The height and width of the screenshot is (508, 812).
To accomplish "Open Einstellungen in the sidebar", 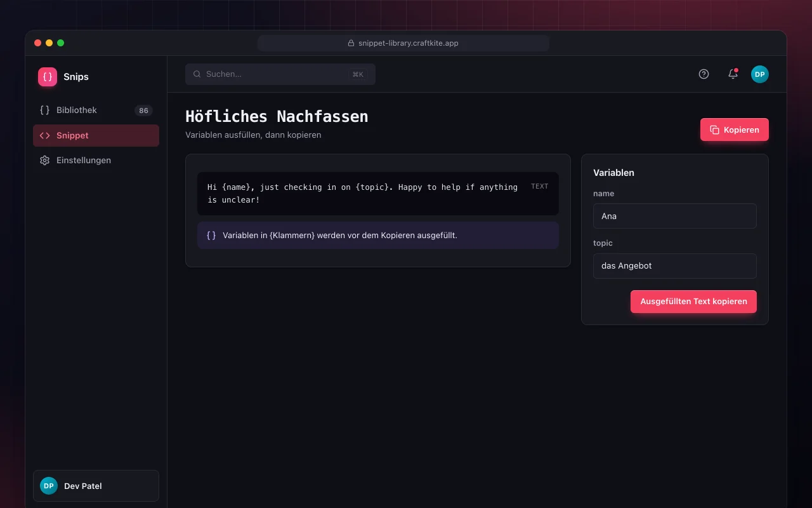I will coord(96,161).
